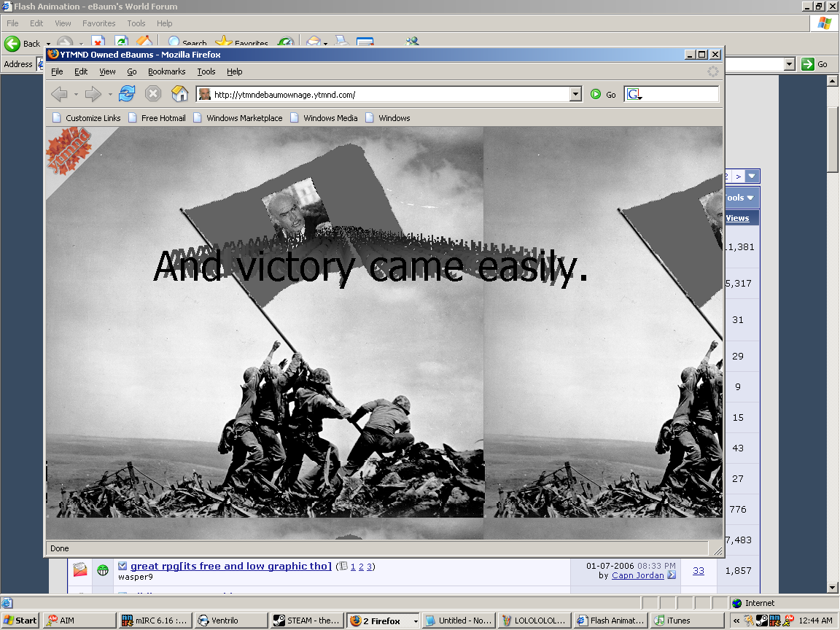This screenshot has width=840, height=630.
Task: Expand the Internet Explorer address bar dropdown
Action: pyautogui.click(x=789, y=64)
